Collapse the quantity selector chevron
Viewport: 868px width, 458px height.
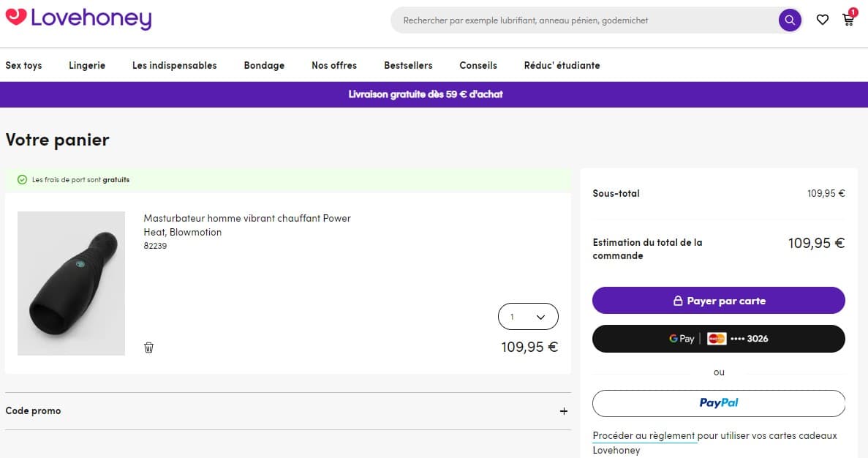click(x=540, y=317)
